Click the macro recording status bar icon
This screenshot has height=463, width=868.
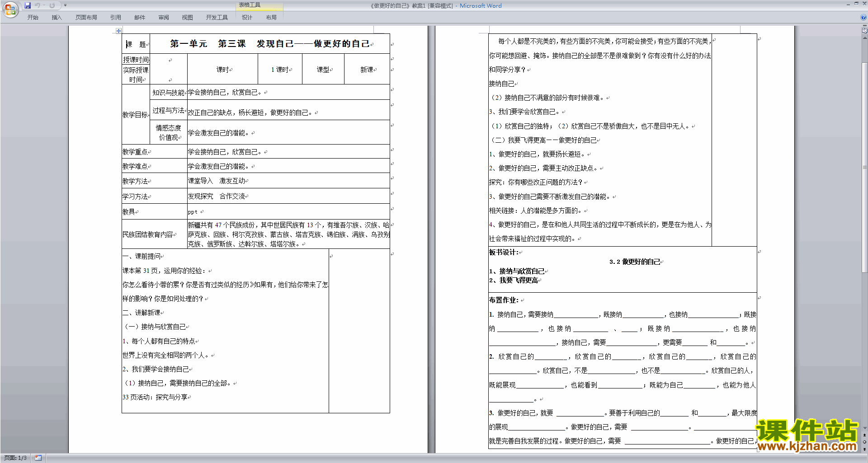[38, 458]
